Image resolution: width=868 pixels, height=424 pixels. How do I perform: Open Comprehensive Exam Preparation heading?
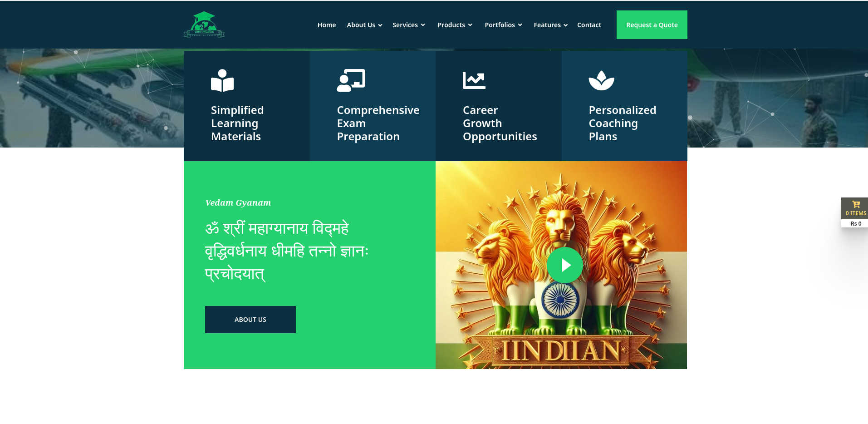[378, 123]
